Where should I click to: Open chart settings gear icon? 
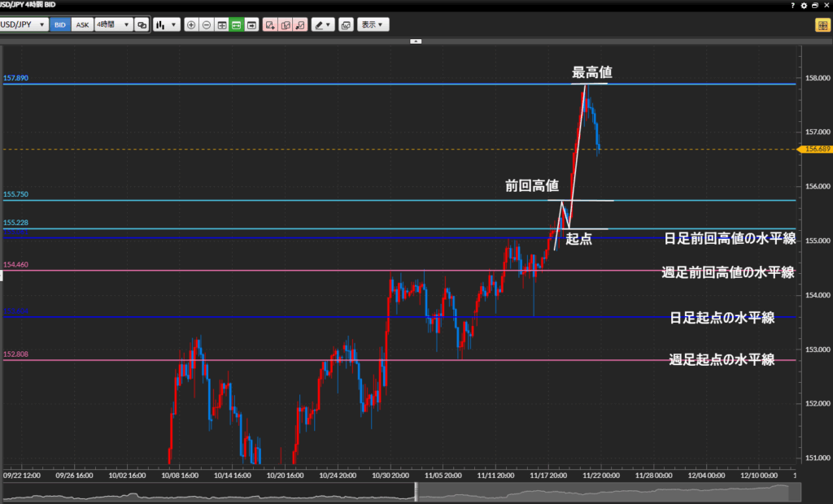(x=805, y=5)
